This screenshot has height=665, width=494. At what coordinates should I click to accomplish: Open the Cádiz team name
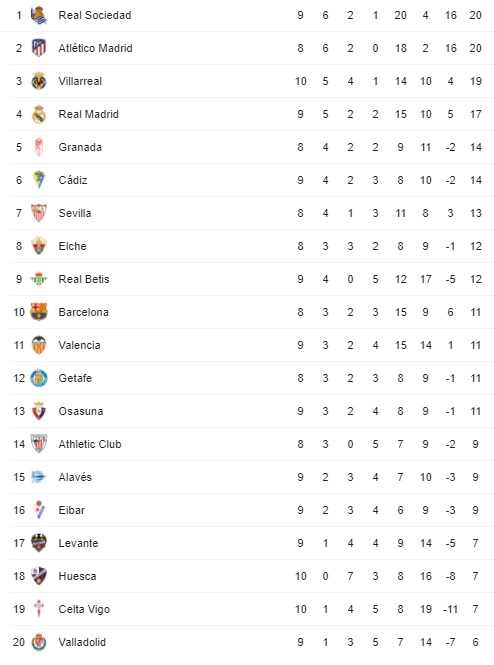tap(73, 180)
